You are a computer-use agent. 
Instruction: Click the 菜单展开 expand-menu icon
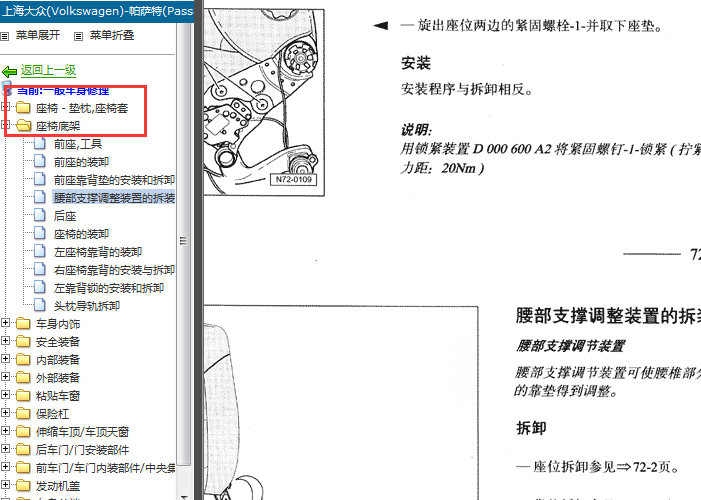pos(5,36)
